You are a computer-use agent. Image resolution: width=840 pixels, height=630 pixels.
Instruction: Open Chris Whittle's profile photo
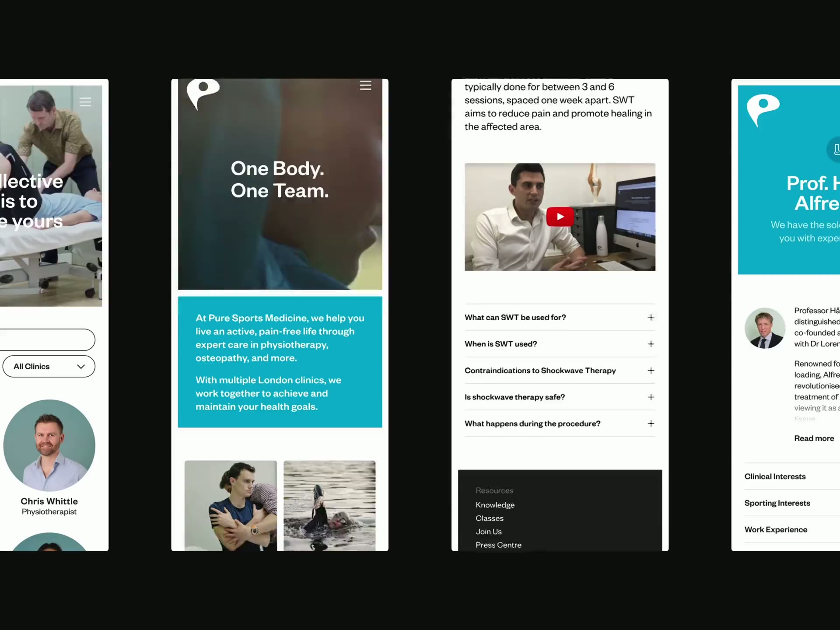(49, 445)
